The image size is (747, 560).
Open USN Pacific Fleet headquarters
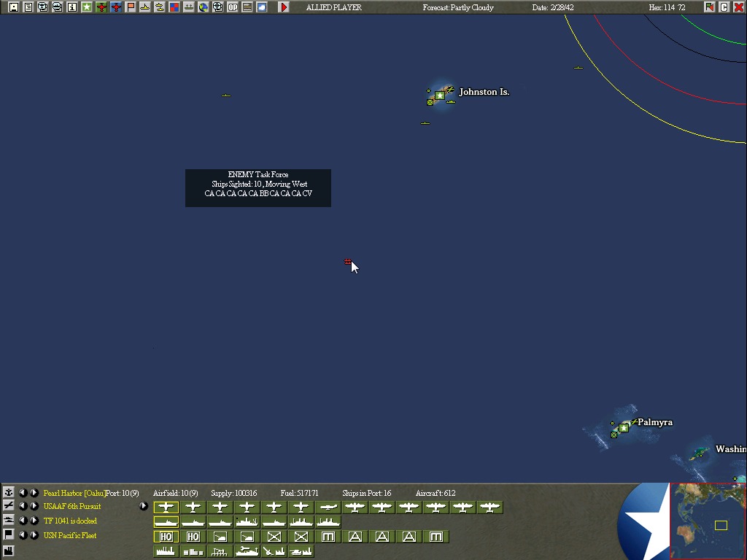[69, 535]
